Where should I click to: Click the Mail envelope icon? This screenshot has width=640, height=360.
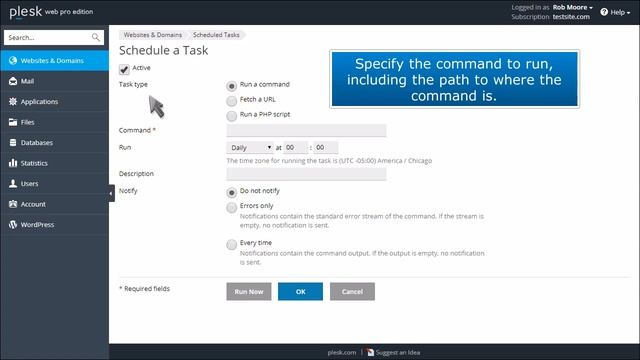tap(13, 81)
